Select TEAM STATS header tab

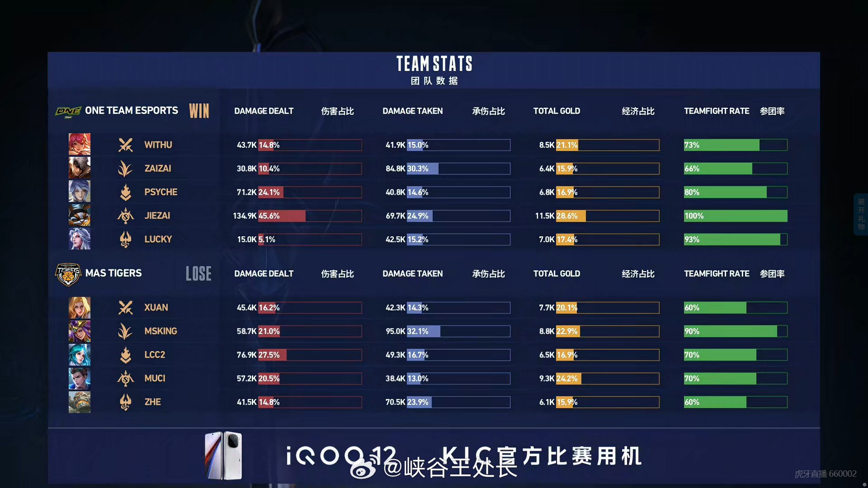[x=434, y=65]
